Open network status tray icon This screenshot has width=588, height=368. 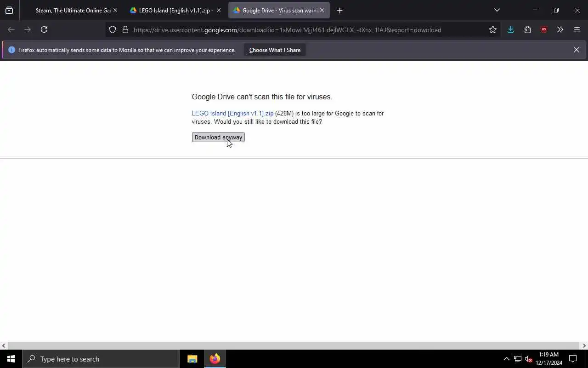(518, 359)
